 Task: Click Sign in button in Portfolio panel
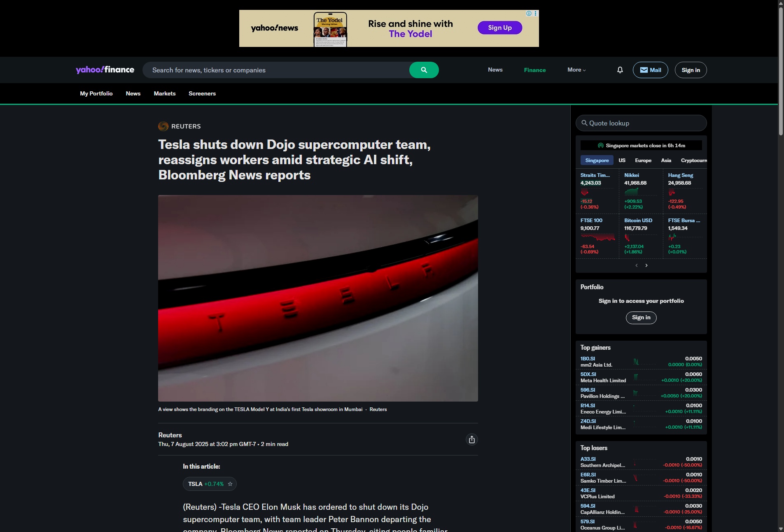(641, 318)
